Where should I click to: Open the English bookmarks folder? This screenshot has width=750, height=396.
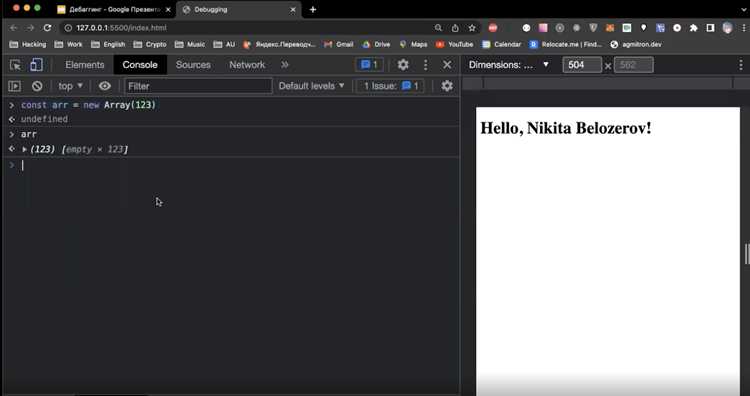[x=108, y=44]
